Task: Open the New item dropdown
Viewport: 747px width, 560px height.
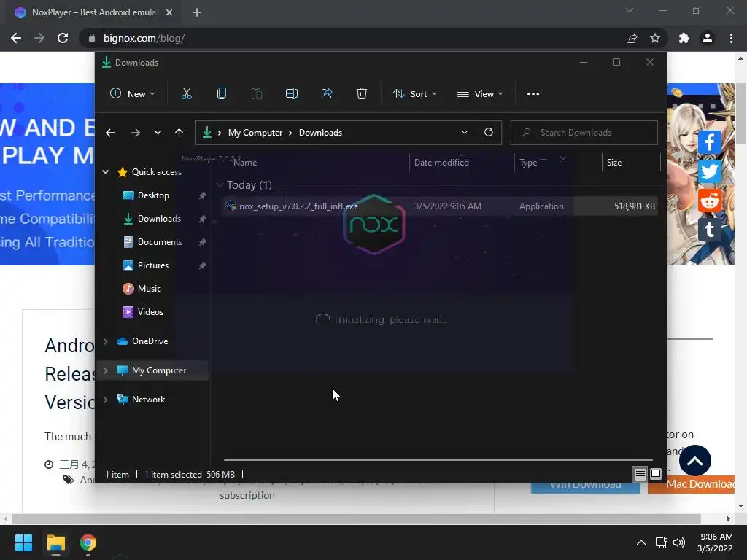Action: coord(133,94)
